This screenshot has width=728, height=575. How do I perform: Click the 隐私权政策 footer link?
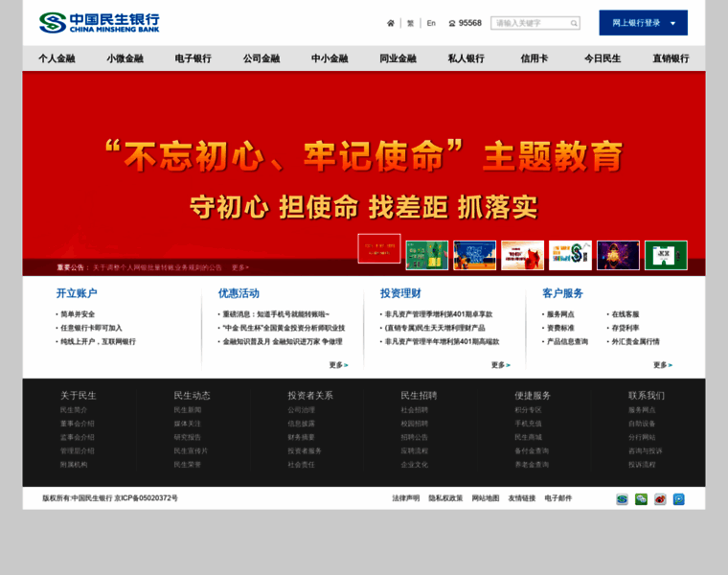445,498
